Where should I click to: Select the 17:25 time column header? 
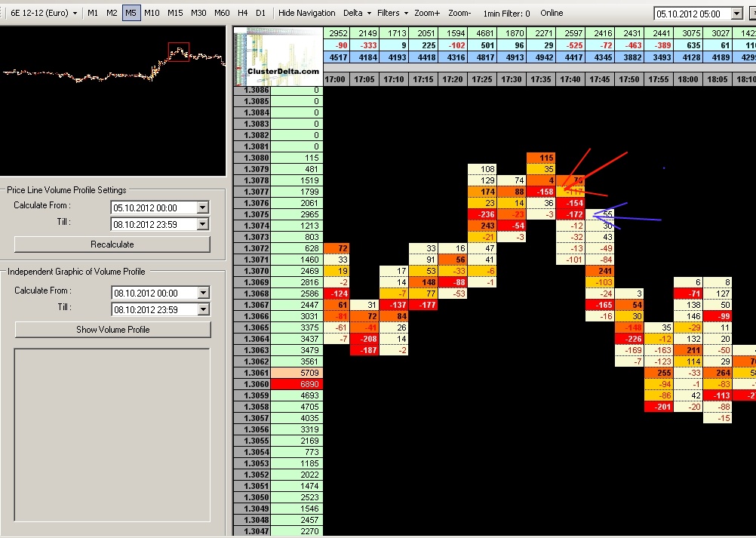click(x=482, y=79)
